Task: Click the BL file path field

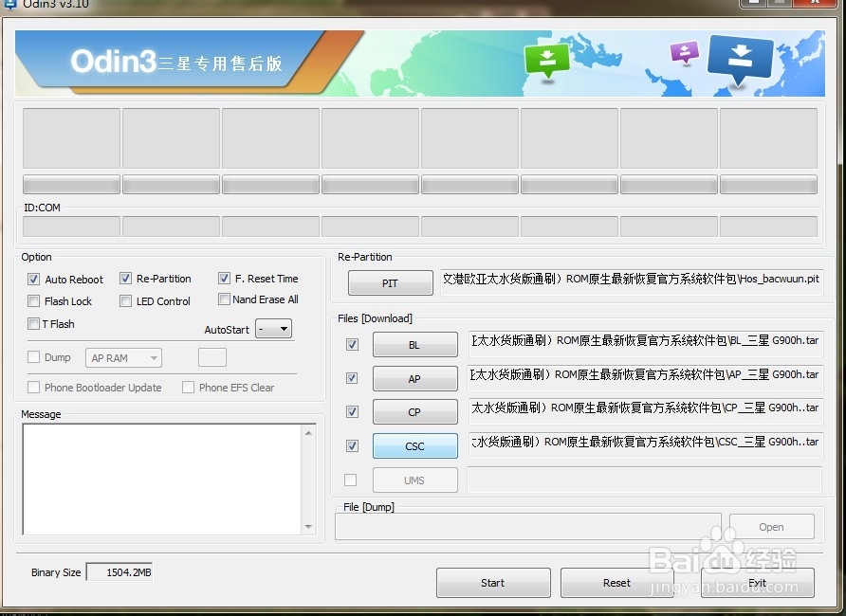Action: (646, 344)
